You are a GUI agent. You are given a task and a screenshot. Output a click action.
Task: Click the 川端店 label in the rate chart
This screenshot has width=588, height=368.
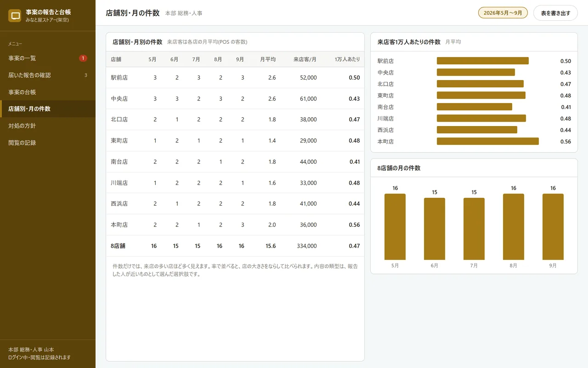pyautogui.click(x=386, y=118)
